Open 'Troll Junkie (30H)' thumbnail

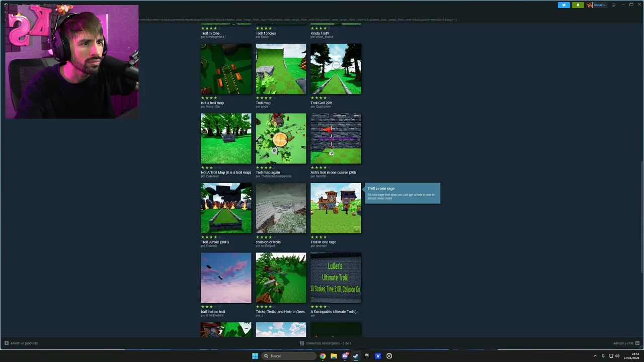[226, 208]
